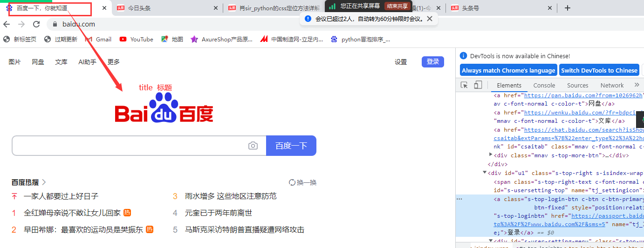Open the AxureShop bookmark

(222, 40)
